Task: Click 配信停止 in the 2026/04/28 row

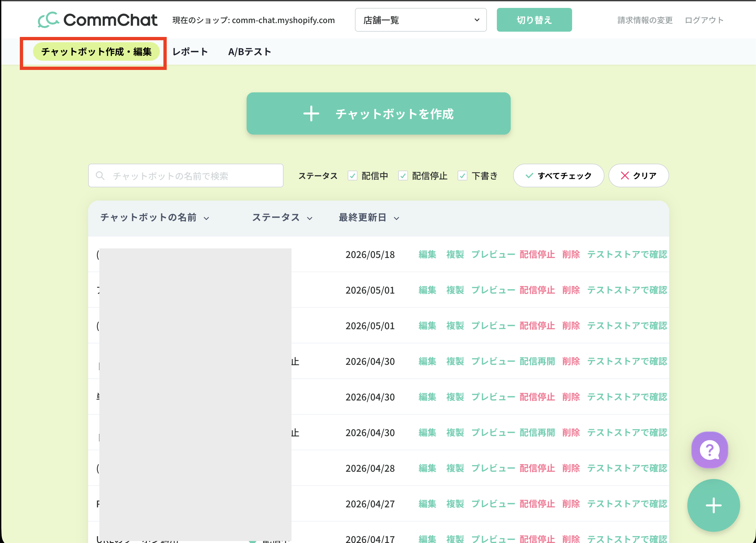Action: click(537, 468)
